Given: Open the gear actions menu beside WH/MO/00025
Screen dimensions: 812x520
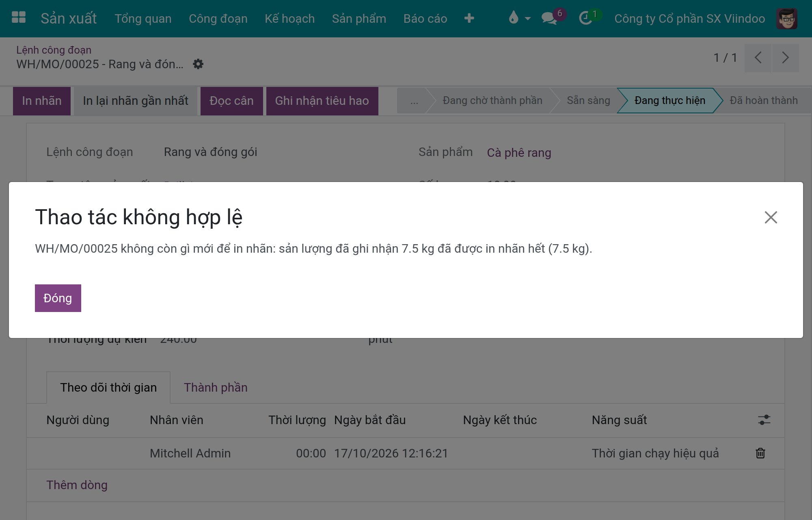Looking at the screenshot, I should coord(198,64).
